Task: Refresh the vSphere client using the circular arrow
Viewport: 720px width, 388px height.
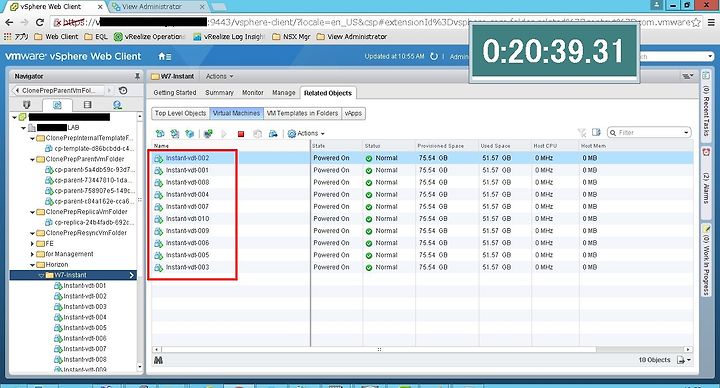Action: coord(433,56)
